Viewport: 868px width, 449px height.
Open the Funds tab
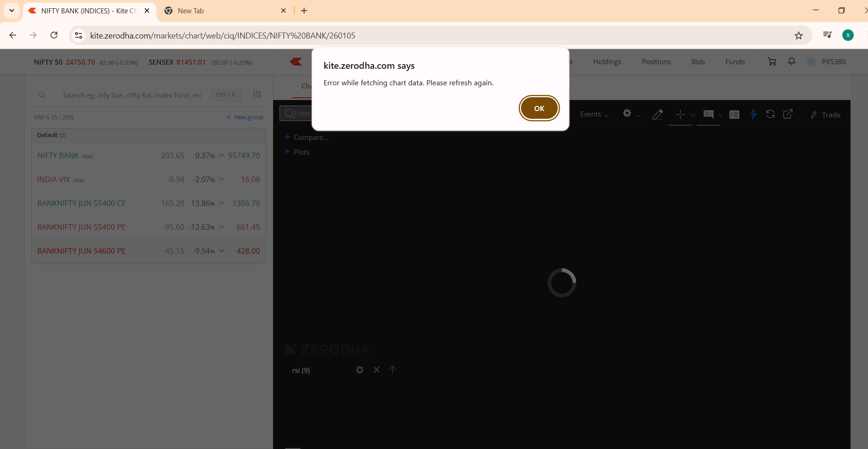point(735,62)
